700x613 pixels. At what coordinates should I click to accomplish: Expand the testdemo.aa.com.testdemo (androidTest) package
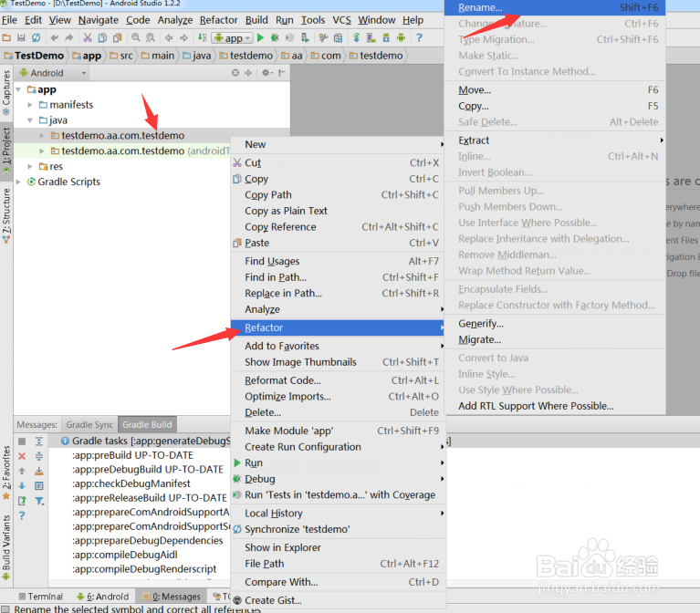41,151
